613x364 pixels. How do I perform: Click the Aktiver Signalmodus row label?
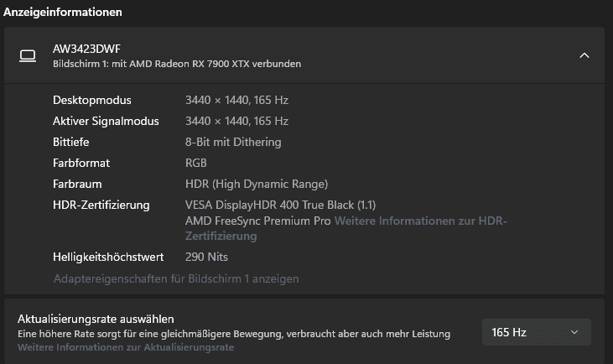pos(105,121)
